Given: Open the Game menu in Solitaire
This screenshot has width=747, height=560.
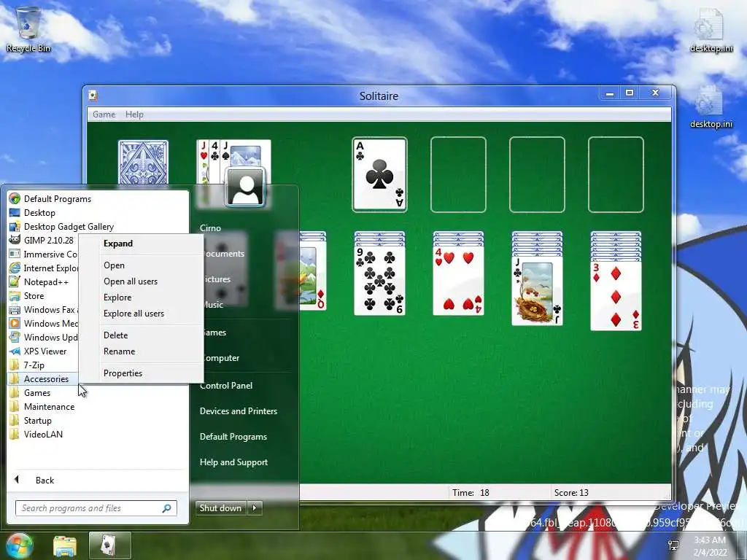Looking at the screenshot, I should click(x=104, y=114).
